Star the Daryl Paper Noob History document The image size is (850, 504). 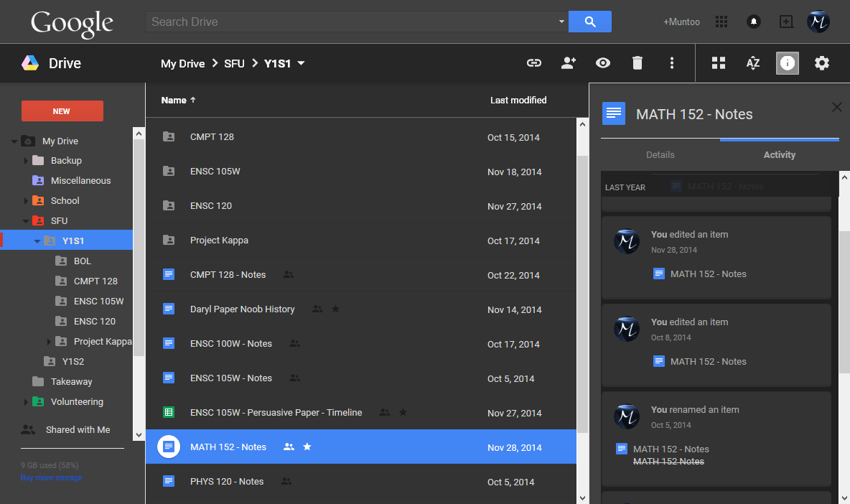coord(335,309)
